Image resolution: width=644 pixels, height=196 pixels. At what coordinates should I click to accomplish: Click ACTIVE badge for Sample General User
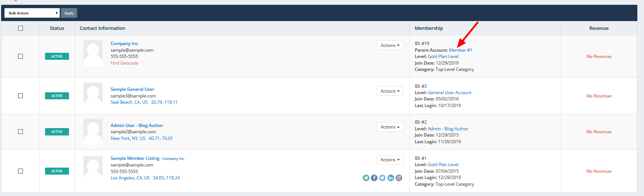[x=57, y=96]
